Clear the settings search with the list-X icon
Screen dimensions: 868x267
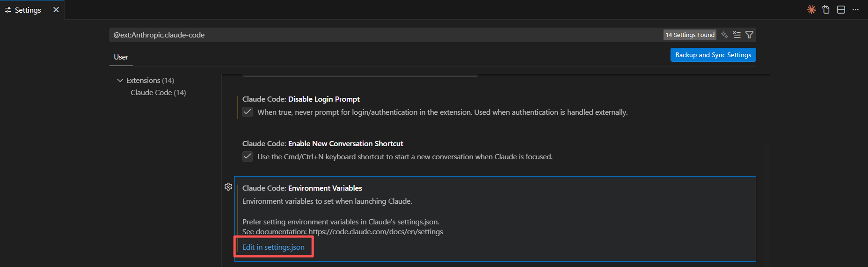737,35
